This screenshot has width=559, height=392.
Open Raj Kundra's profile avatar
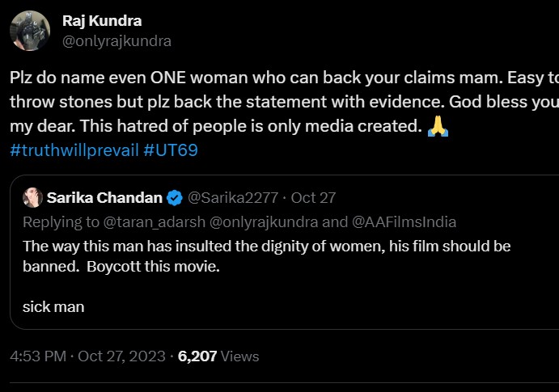coord(30,31)
